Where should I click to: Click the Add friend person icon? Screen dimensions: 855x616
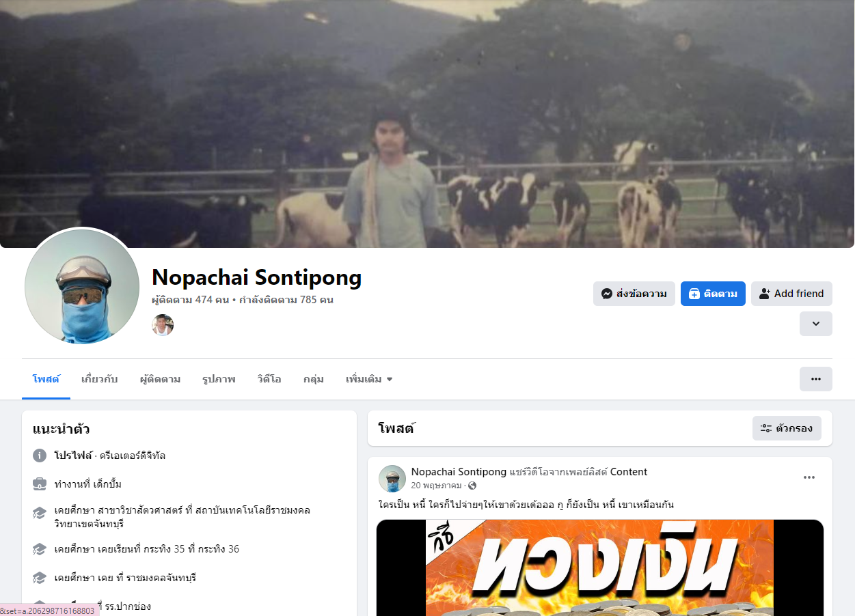pyautogui.click(x=765, y=294)
